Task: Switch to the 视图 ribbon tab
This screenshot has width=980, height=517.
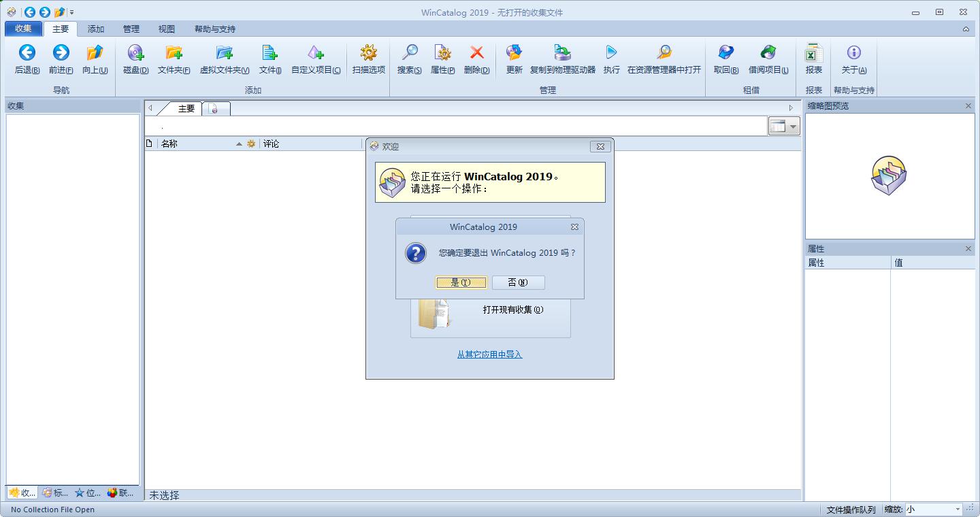Action: [167, 29]
